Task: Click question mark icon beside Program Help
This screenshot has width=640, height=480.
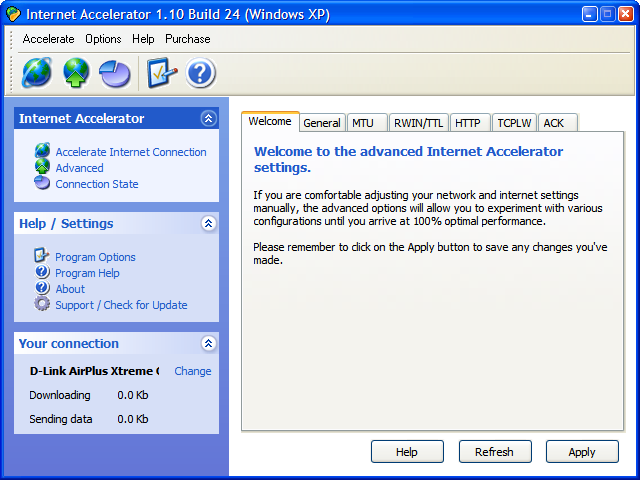Action: click(42, 271)
